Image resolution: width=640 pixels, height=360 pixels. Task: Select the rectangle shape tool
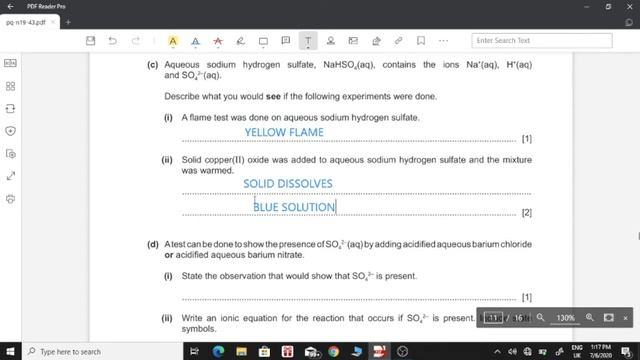[263, 41]
